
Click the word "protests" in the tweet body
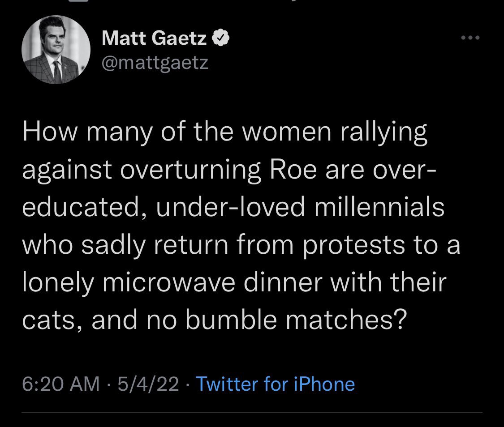[x=354, y=245]
